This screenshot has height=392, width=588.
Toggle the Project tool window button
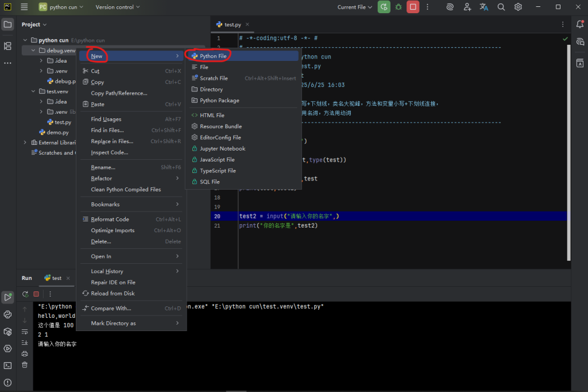tap(7, 24)
